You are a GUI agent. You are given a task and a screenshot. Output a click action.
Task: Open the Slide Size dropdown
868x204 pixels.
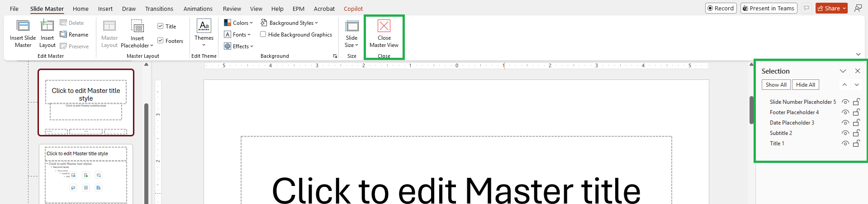[x=351, y=34]
